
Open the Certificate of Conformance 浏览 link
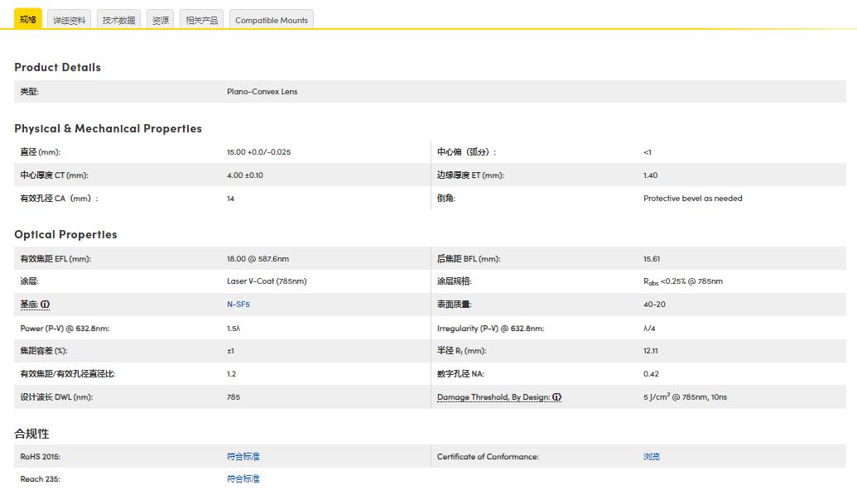click(652, 457)
